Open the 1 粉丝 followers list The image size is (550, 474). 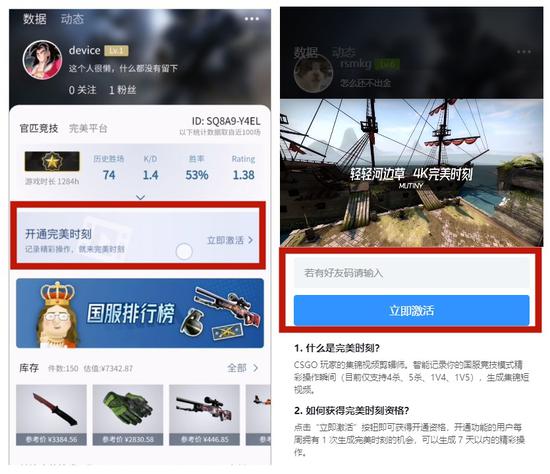point(122,90)
